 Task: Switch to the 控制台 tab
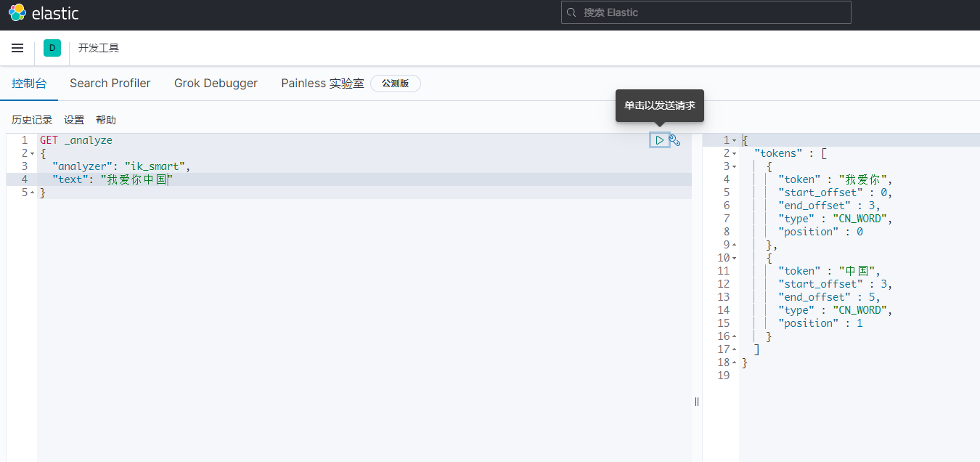pyautogui.click(x=29, y=83)
